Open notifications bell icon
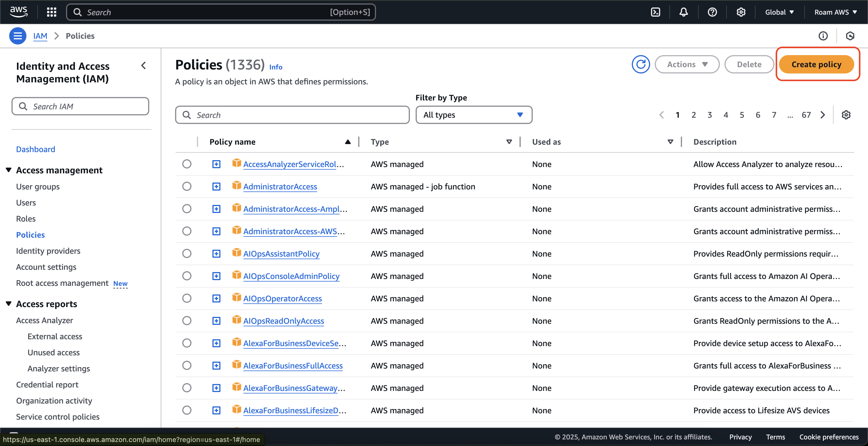Screen dimensions: 868x446 point(684,12)
